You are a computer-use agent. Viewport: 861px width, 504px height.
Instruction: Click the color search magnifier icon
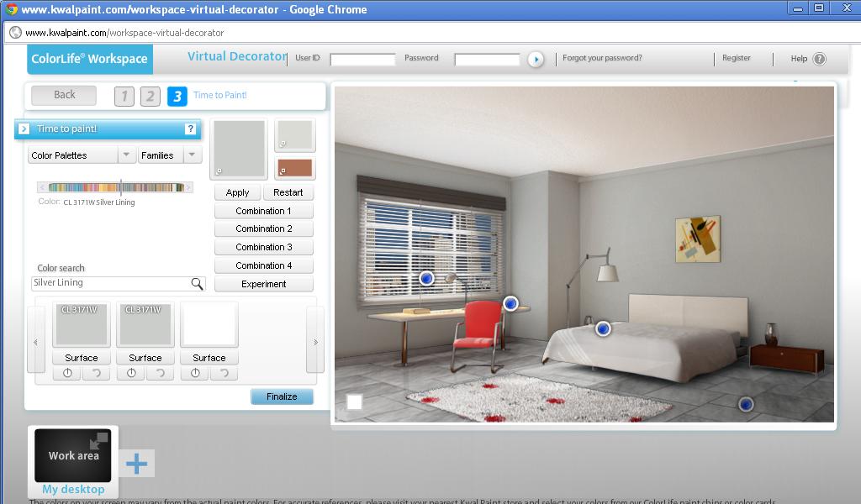tap(197, 283)
